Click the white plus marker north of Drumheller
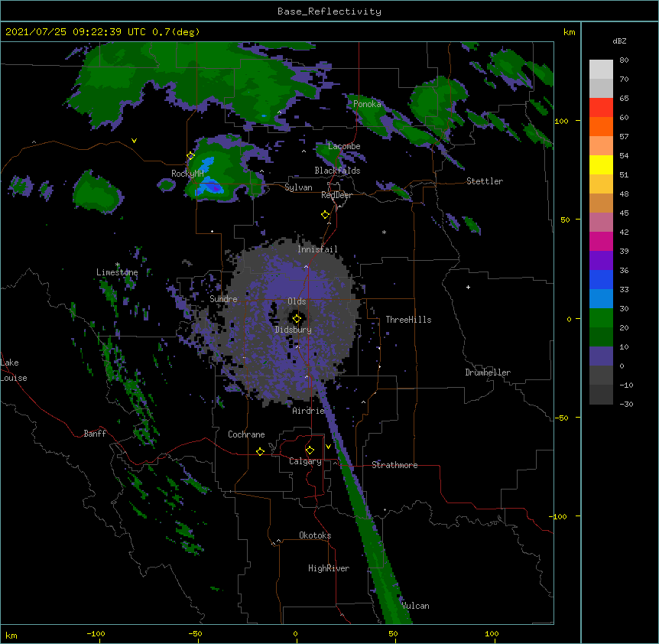The image size is (659, 644). pyautogui.click(x=468, y=287)
